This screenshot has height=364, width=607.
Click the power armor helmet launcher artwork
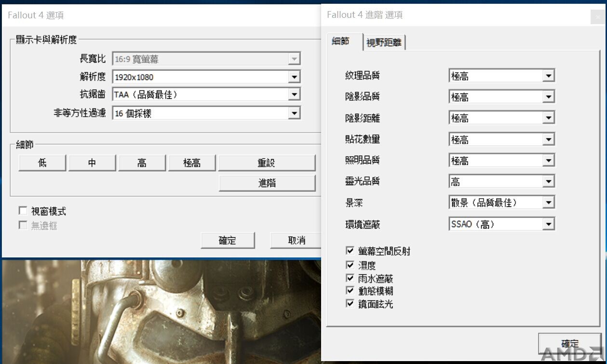pos(162,311)
